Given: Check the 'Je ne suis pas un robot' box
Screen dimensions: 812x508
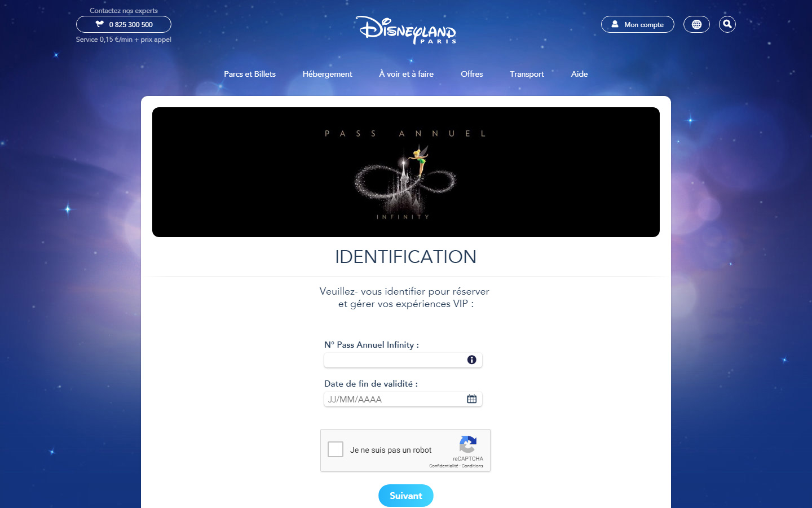Looking at the screenshot, I should click(336, 449).
